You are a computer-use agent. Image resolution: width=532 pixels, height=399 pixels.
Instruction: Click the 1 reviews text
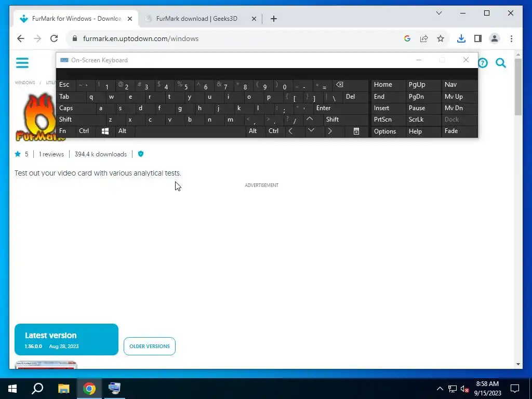coord(51,154)
